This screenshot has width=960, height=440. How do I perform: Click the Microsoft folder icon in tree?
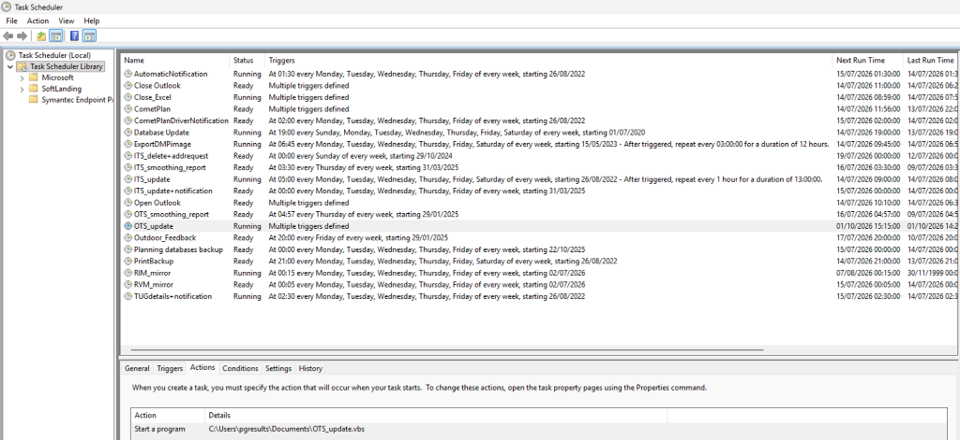tap(32, 78)
